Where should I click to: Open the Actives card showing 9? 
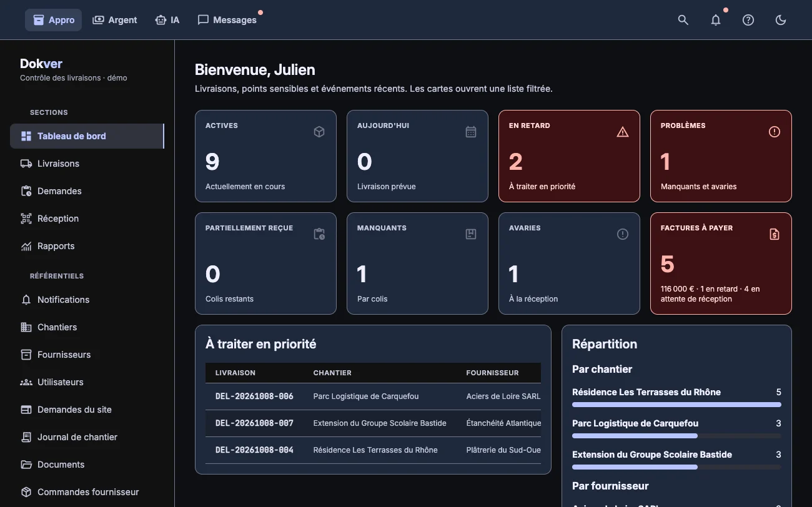[x=265, y=156]
